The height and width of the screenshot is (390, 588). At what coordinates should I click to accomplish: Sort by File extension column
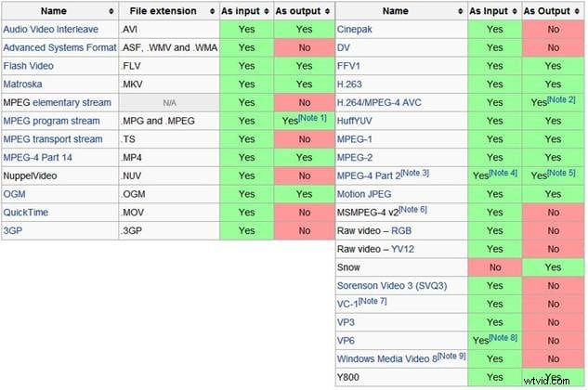212,11
